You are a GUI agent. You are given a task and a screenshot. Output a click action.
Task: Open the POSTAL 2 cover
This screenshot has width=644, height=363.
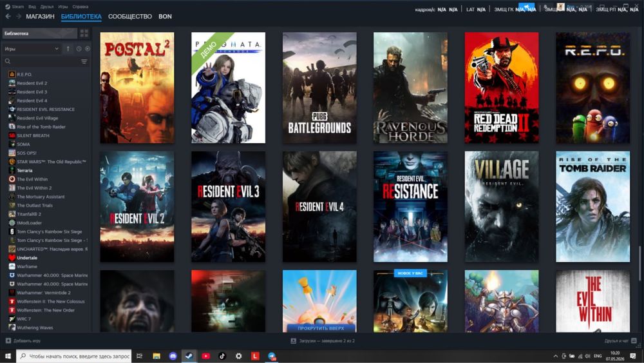[x=137, y=88]
